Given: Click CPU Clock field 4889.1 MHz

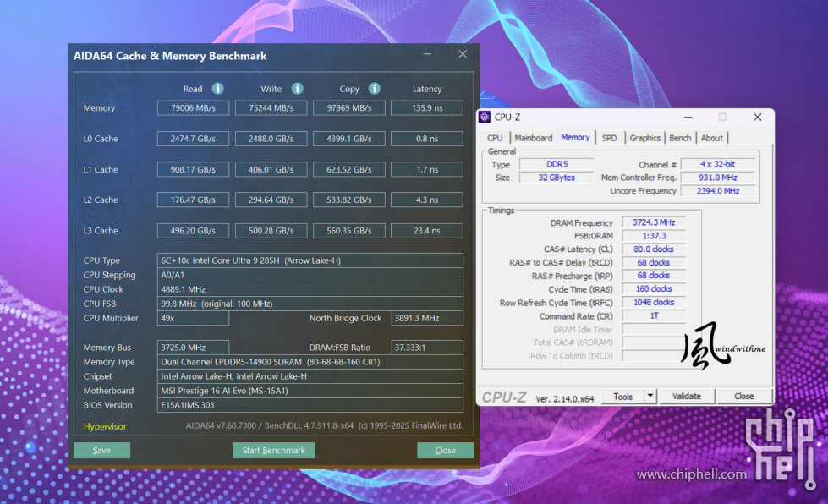Looking at the screenshot, I should (x=310, y=289).
